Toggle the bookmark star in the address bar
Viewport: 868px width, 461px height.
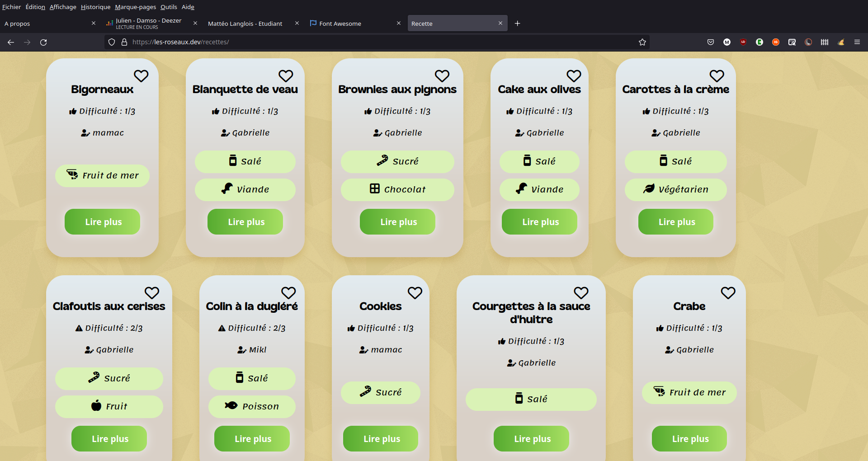(642, 42)
